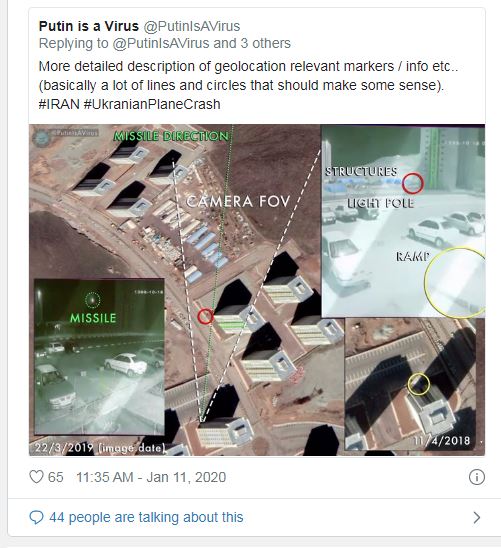Click the 11:35 AM - Jan 11, 2020 timestamp
The image size is (501, 548).
[x=151, y=477]
